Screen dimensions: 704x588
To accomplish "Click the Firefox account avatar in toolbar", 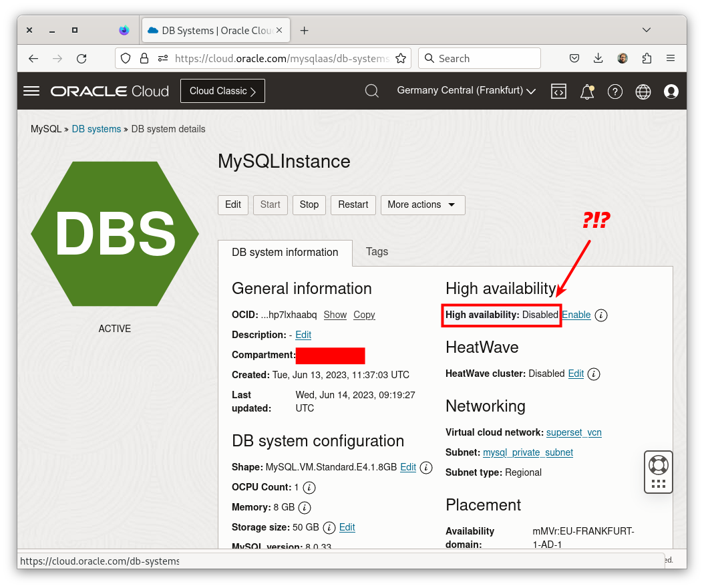I will coord(623,58).
